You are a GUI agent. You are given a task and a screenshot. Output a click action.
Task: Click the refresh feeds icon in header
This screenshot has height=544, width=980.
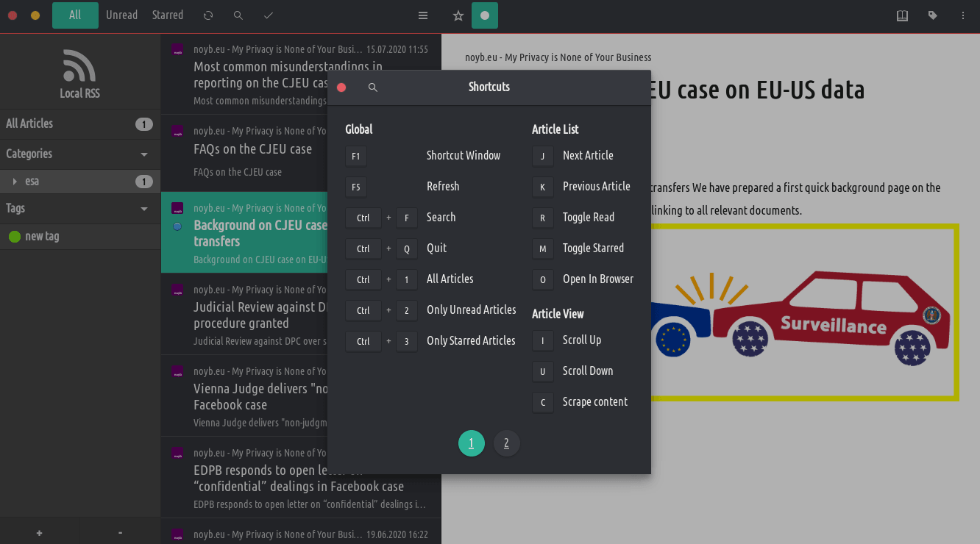208,15
